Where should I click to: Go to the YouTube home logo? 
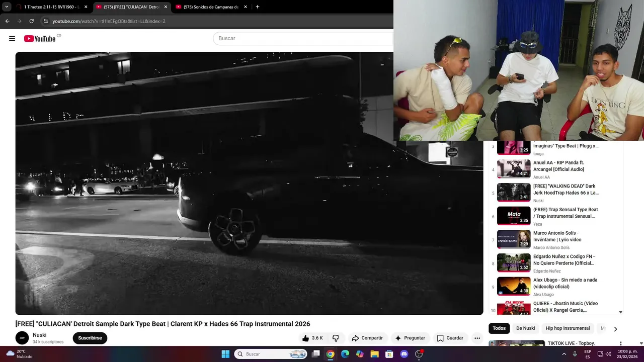point(40,39)
